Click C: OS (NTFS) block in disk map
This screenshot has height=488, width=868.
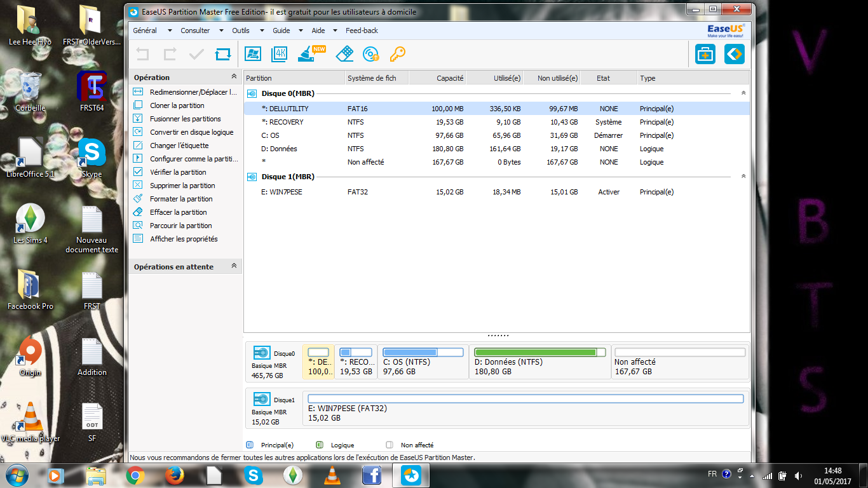[423, 362]
